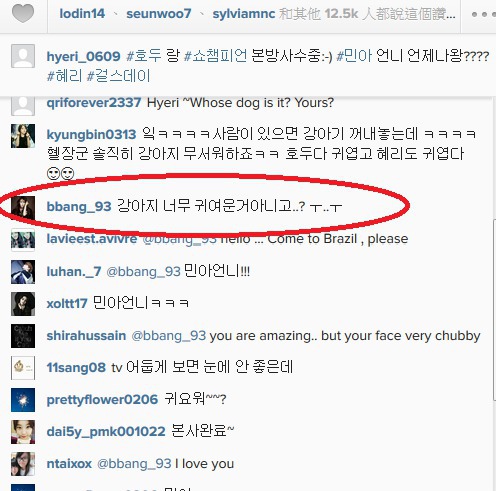Open the three-dots more options menu
497x491 pixels.
click(x=484, y=14)
